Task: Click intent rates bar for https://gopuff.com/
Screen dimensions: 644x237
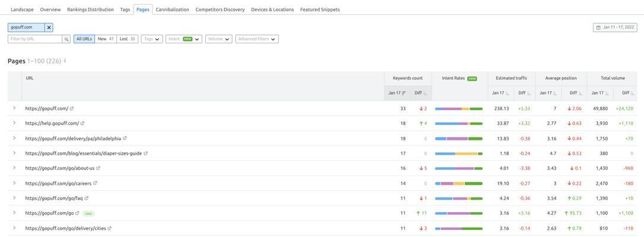Action: (459, 108)
